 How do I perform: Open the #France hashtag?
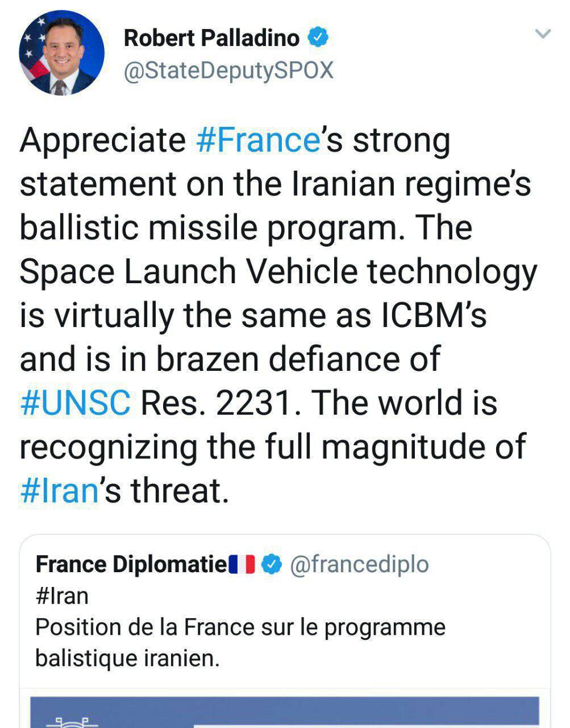coord(258,140)
